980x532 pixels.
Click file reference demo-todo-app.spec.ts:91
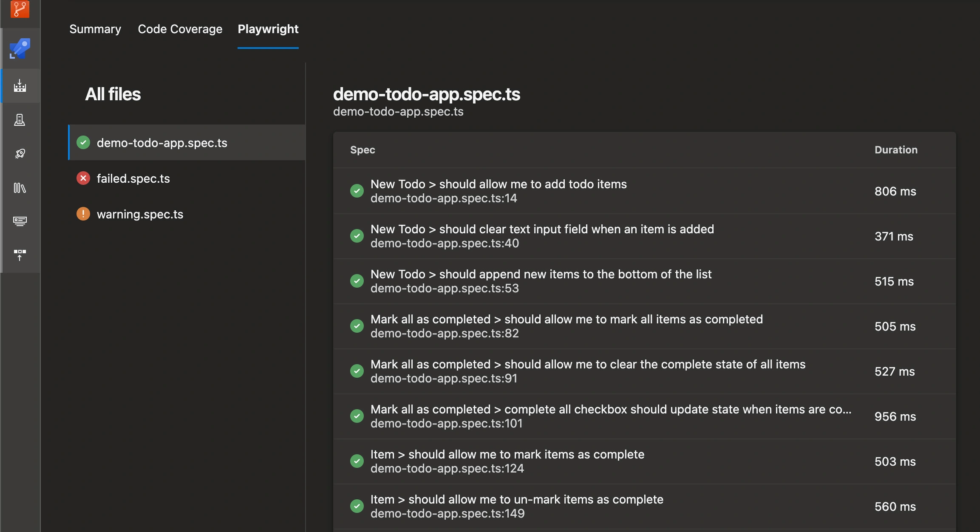click(444, 378)
